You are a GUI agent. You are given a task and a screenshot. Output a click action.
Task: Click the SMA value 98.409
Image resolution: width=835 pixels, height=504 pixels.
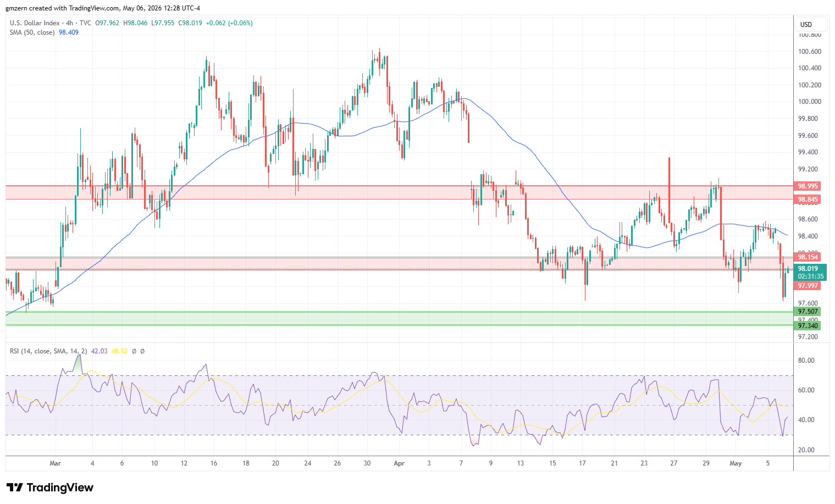69,32
